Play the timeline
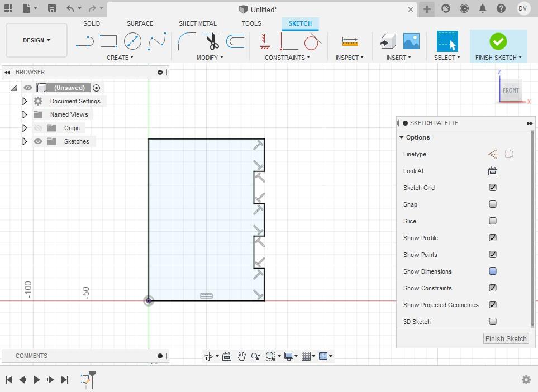Image resolution: width=538 pixels, height=392 pixels. pyautogui.click(x=36, y=379)
